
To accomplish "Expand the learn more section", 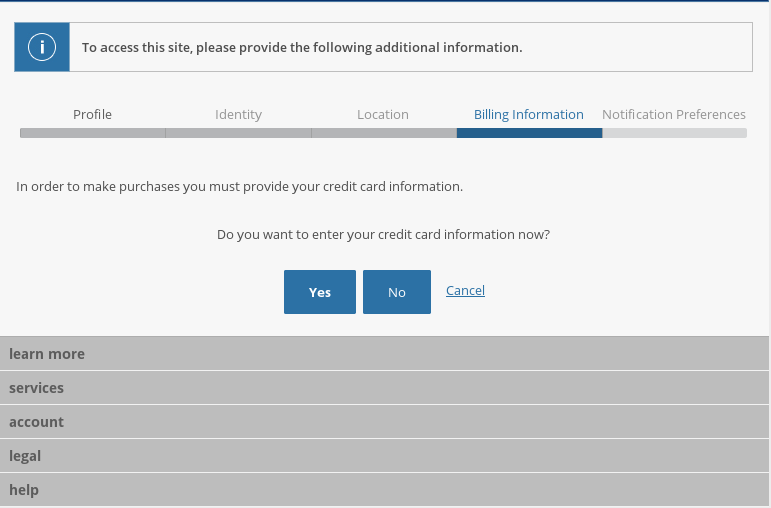I will tap(384, 354).
